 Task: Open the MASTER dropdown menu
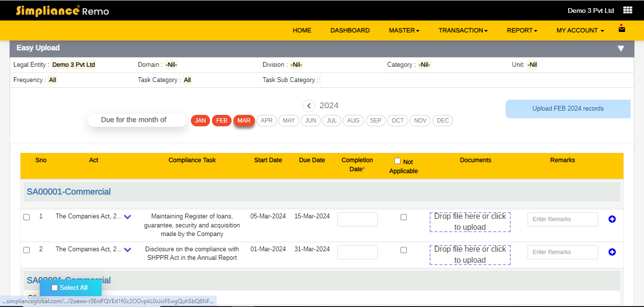coord(403,30)
